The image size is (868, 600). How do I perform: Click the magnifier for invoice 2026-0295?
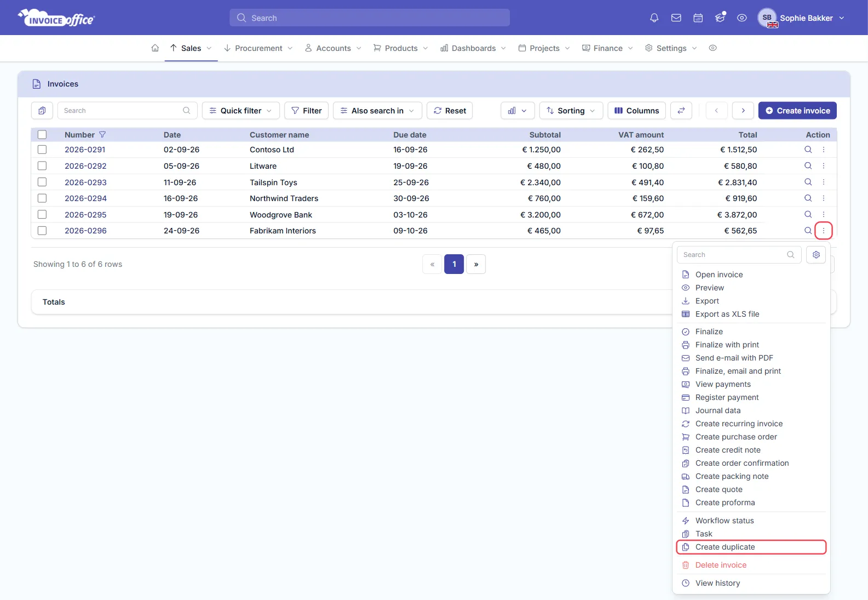click(808, 214)
